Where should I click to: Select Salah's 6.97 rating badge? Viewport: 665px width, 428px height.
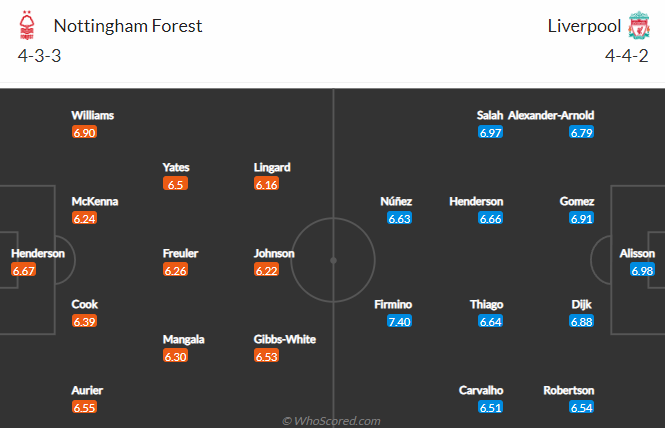click(x=490, y=132)
